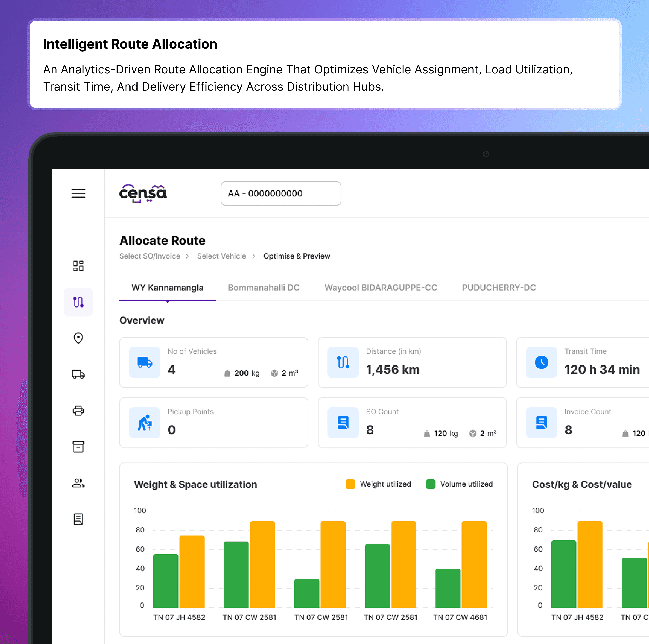The width and height of the screenshot is (649, 644).
Task: Click the No of Vehicles truck icon
Action: coord(145,362)
